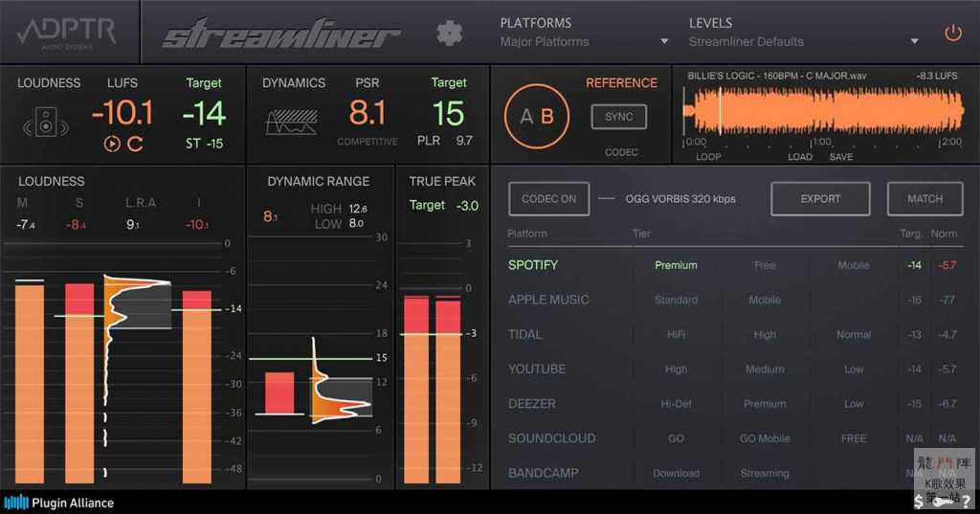Click the dollar sign purchase icon
The height and width of the screenshot is (514, 980).
coord(918,501)
